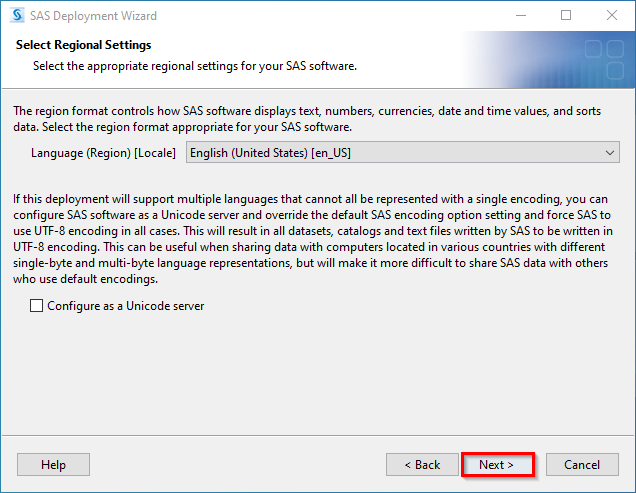Click the Help button

pyautogui.click(x=53, y=465)
